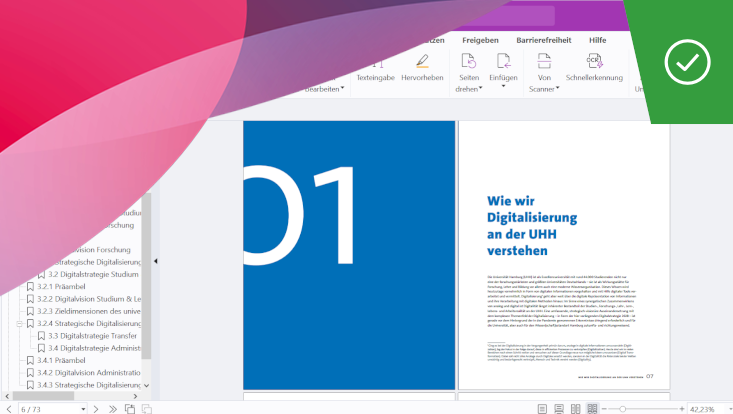Select bookmark 3.2 Digitalstrategie Studium
The image size is (733, 414).
point(93,274)
